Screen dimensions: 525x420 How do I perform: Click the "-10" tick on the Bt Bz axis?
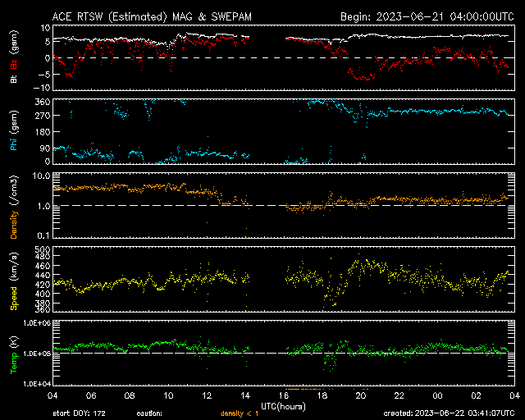pos(42,88)
